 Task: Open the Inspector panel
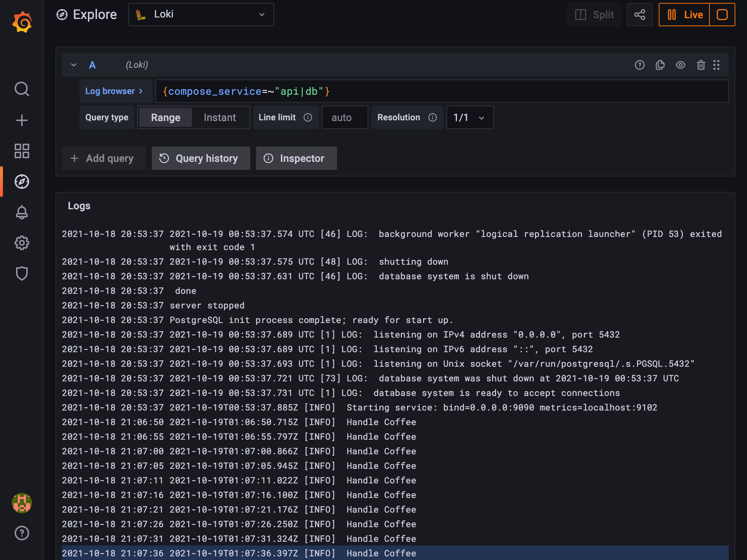tap(296, 158)
